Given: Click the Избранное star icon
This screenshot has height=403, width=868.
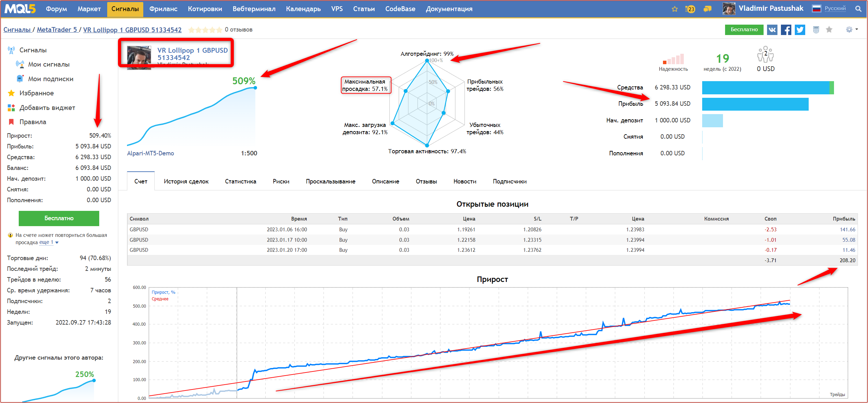Looking at the screenshot, I should pos(11,93).
